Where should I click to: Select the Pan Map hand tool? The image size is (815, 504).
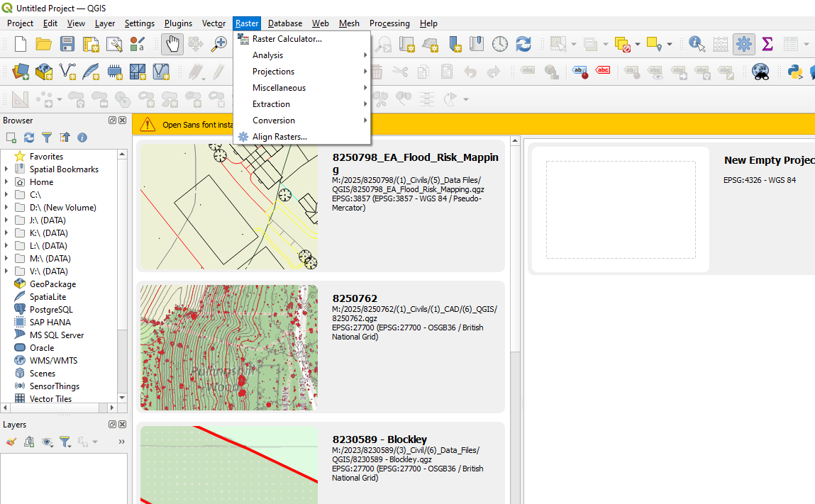click(172, 44)
